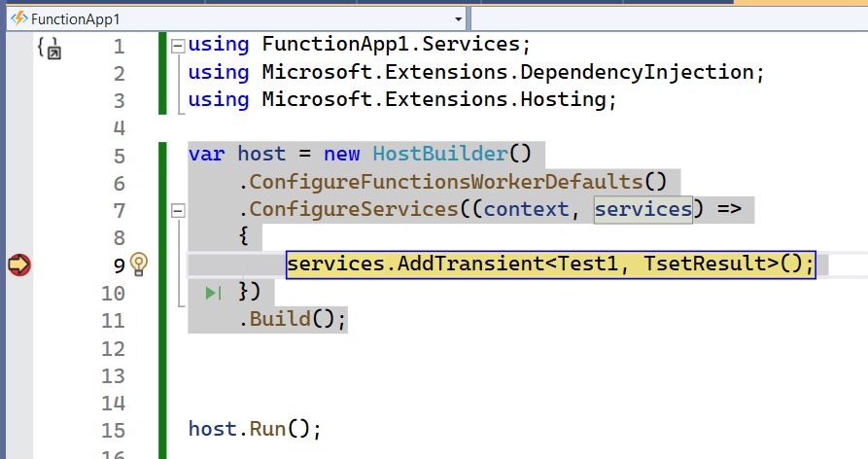
Task: Click 'Test1' type on line 9
Action: tap(587, 264)
